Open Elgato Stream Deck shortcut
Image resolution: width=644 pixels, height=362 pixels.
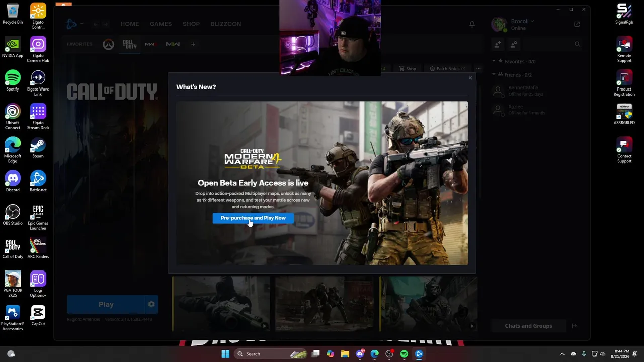click(38, 117)
